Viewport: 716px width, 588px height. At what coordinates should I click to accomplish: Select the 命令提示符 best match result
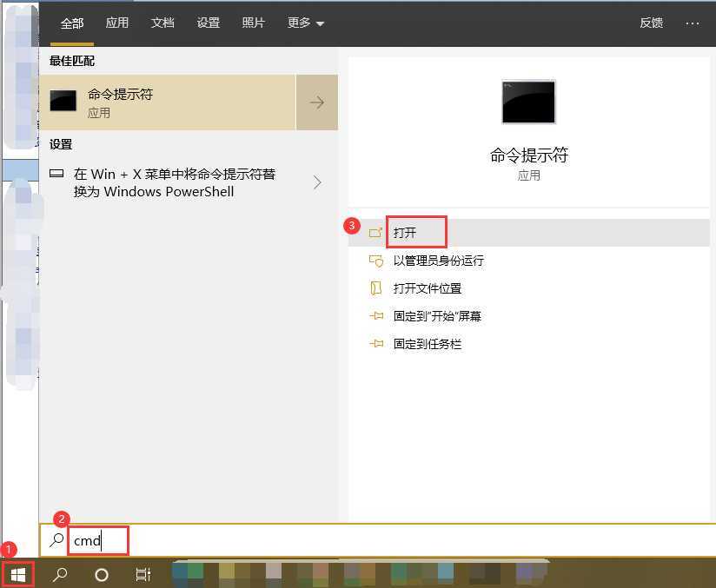pyautogui.click(x=167, y=102)
